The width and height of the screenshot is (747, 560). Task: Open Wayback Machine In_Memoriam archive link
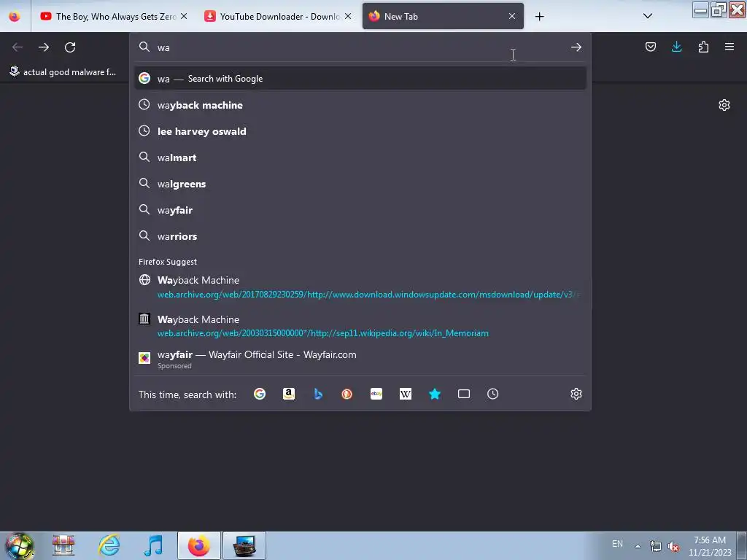click(360, 326)
